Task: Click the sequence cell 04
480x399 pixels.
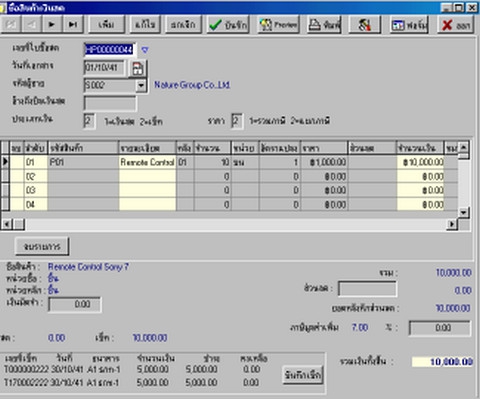Action: (36, 204)
